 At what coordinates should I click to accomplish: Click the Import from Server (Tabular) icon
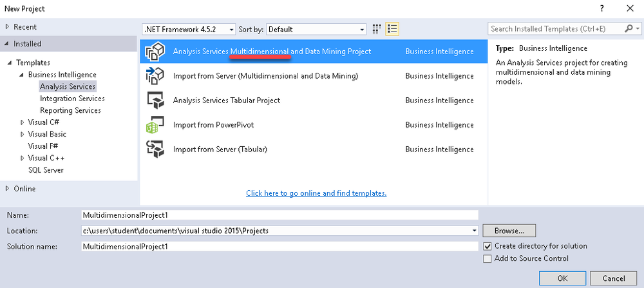pyautogui.click(x=155, y=149)
